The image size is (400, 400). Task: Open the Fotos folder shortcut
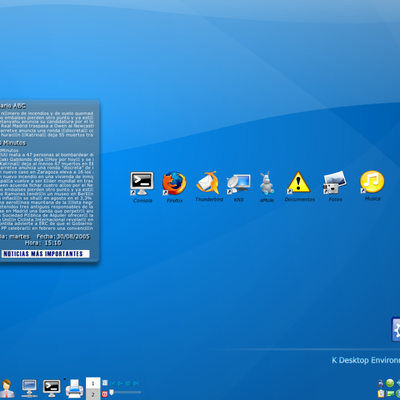click(x=335, y=182)
